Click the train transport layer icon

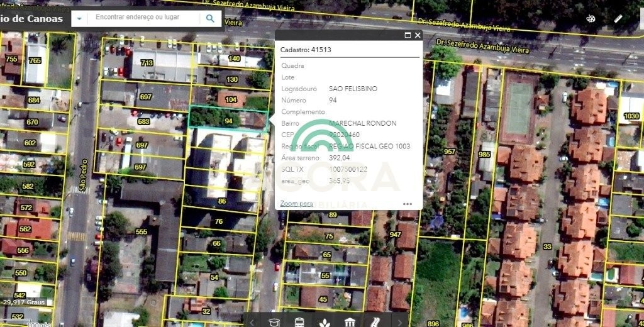pyautogui.click(x=299, y=321)
